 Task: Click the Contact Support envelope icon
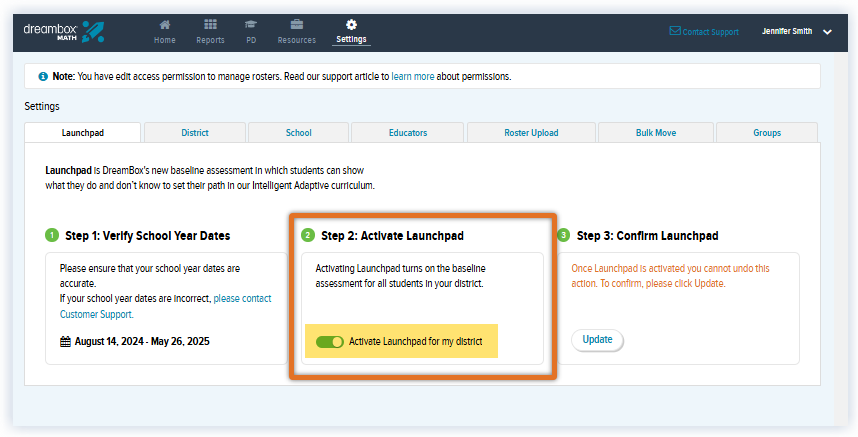coord(675,31)
